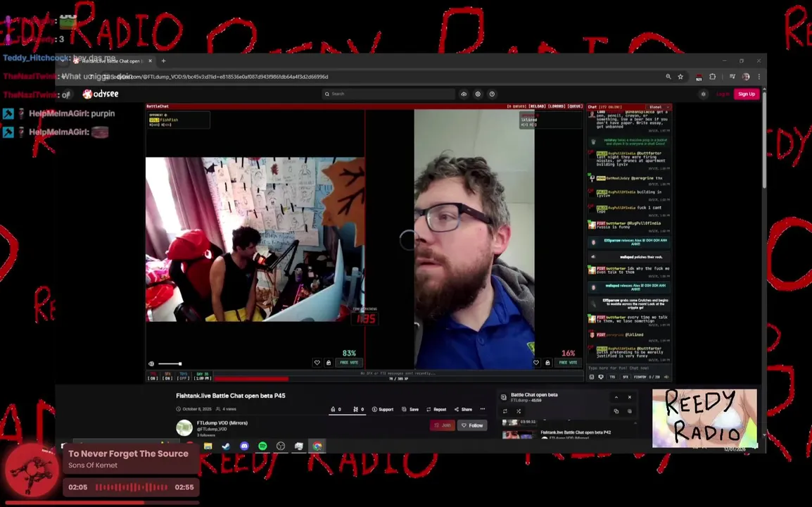Click the Odysee upload cloud icon
Image resolution: width=812 pixels, height=507 pixels.
coord(464,94)
